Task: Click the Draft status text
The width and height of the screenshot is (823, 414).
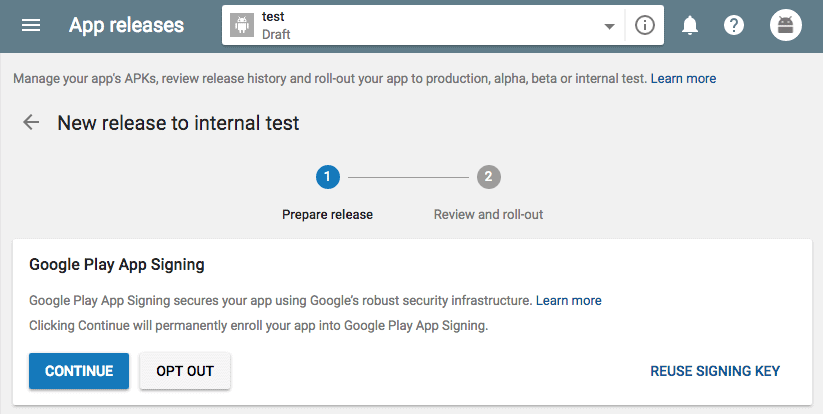Action: [x=276, y=35]
